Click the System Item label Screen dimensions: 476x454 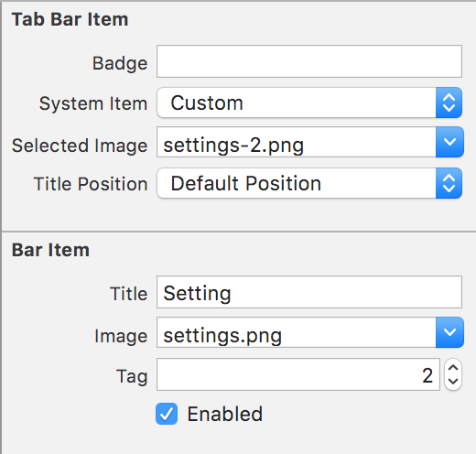coord(93,103)
